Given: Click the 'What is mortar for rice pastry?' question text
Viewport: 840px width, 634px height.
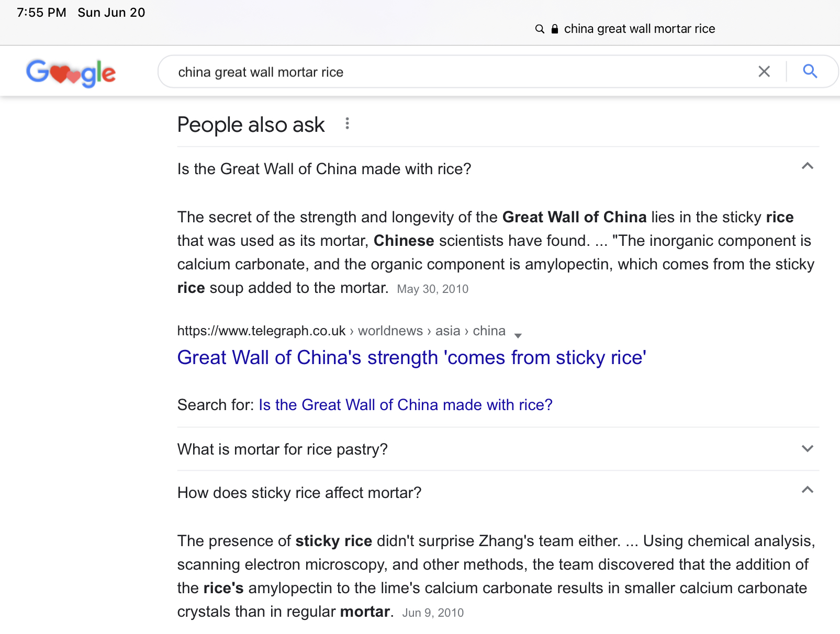Looking at the screenshot, I should [282, 449].
